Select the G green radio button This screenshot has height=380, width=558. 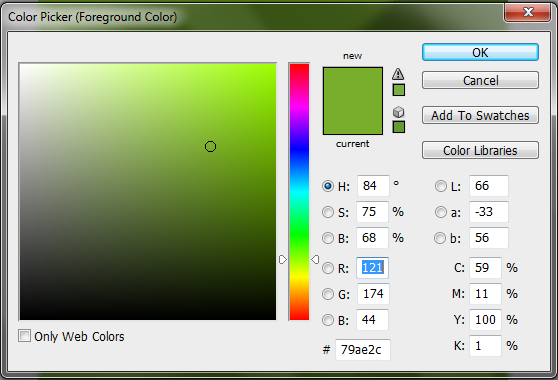[x=327, y=294]
